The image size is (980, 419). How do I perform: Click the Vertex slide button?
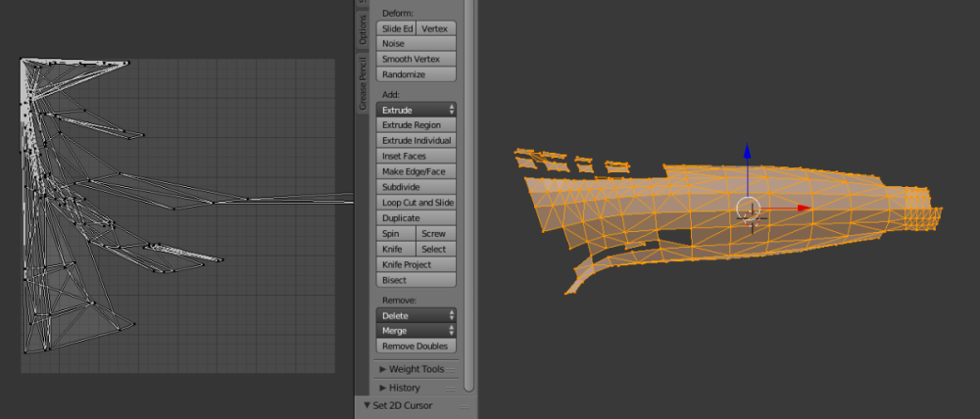click(436, 28)
